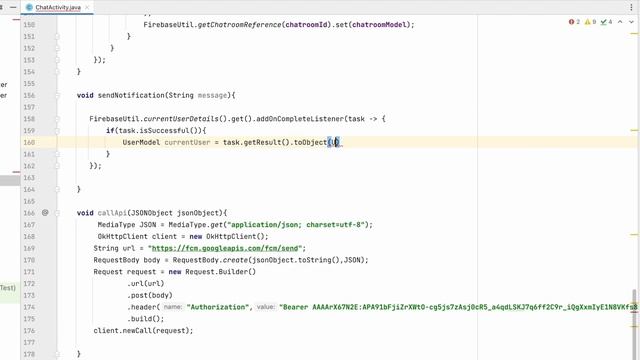Image resolution: width=640 pixels, height=360 pixels.
Task: Click line number 174 in gutter
Action: [x=29, y=307]
